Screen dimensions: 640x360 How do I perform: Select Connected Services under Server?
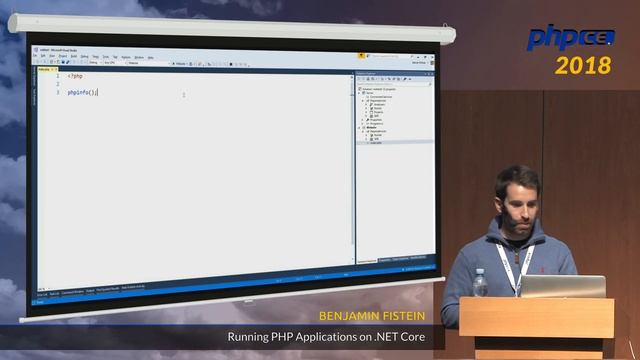click(x=381, y=97)
